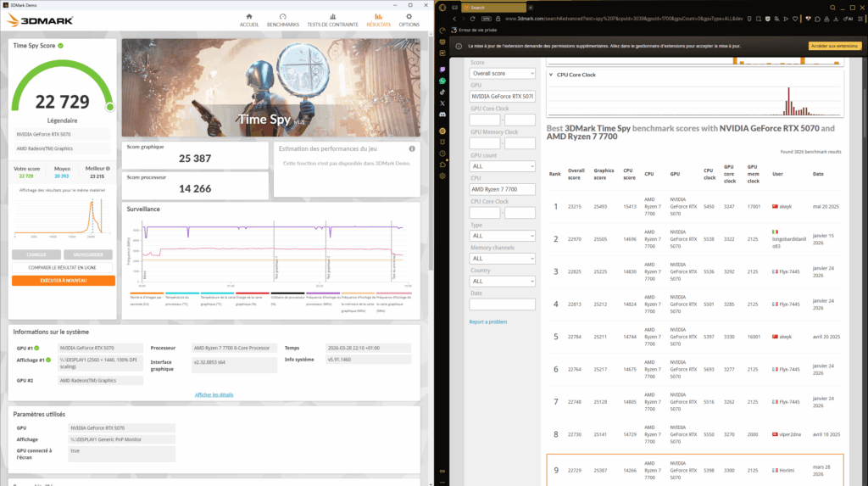Open the Country ALL dropdown
The image size is (868, 486).
tap(502, 282)
